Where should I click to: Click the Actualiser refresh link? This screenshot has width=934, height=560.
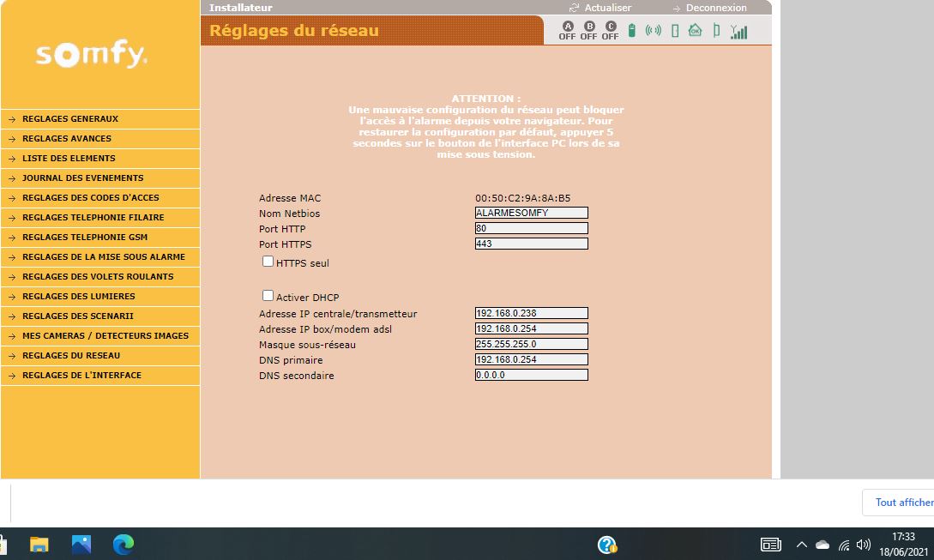pos(607,8)
